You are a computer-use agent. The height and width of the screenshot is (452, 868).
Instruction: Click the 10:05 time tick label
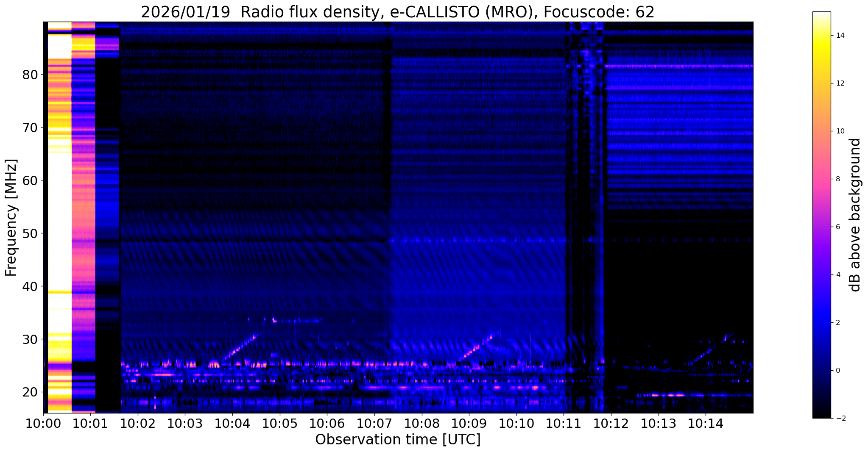pos(279,424)
